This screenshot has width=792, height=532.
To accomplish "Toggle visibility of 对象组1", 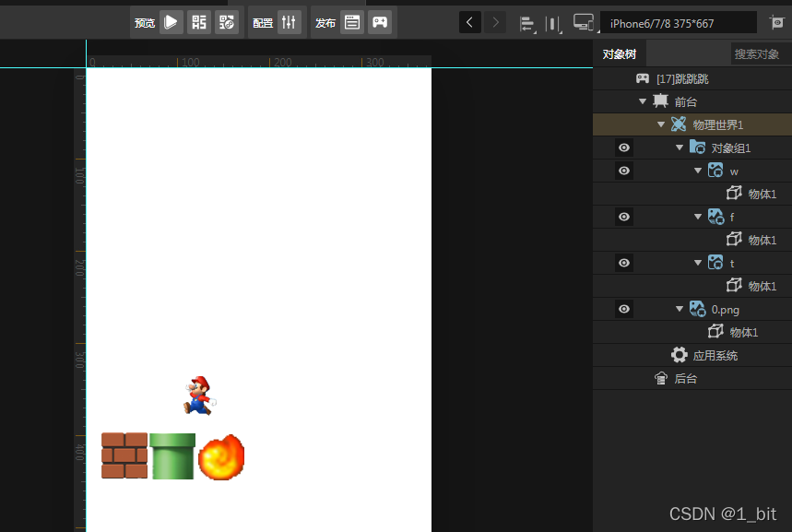I will pyautogui.click(x=624, y=148).
